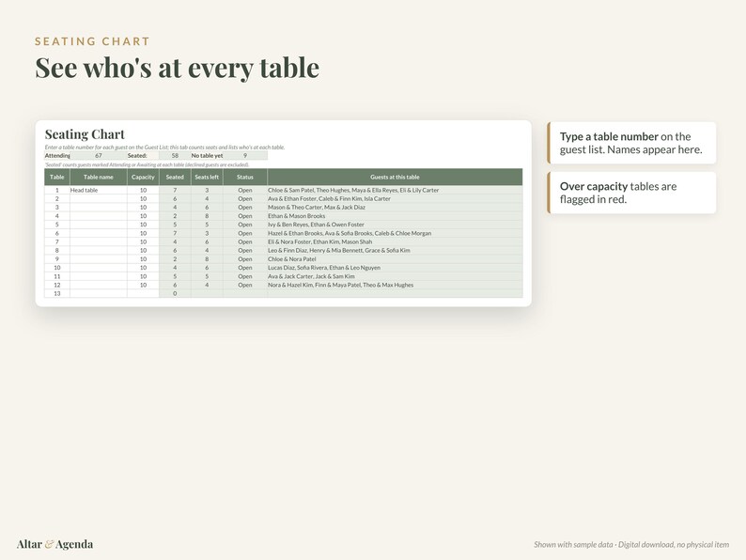
Task: Click the Status 'Open' cell for table 1
Action: (x=245, y=190)
